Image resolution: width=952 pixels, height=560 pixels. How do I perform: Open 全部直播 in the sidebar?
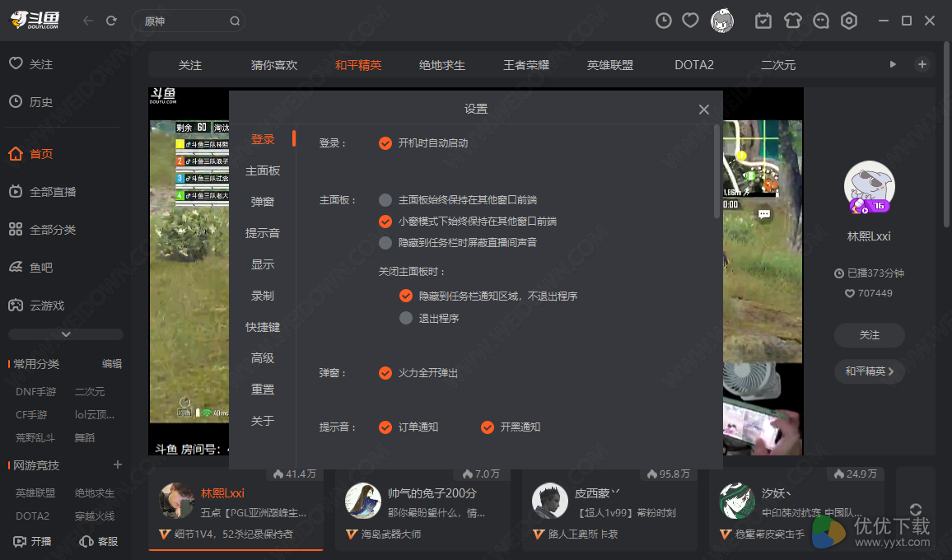(x=43, y=192)
